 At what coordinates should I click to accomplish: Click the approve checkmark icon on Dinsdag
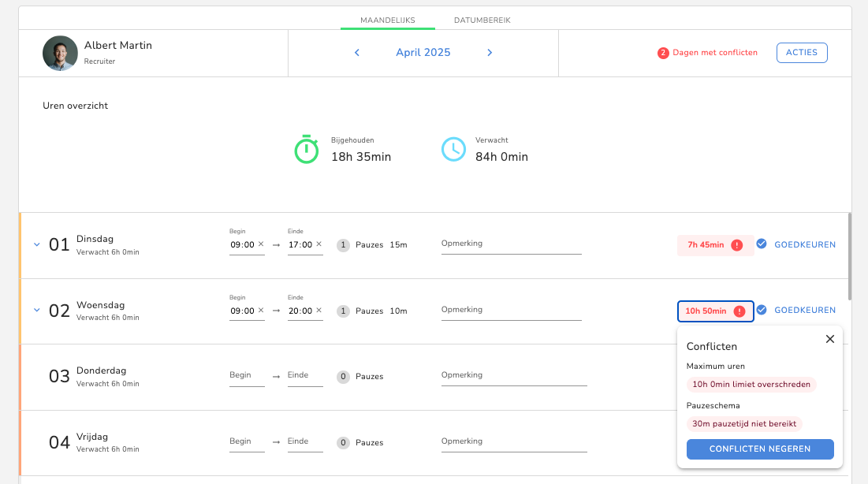(762, 244)
